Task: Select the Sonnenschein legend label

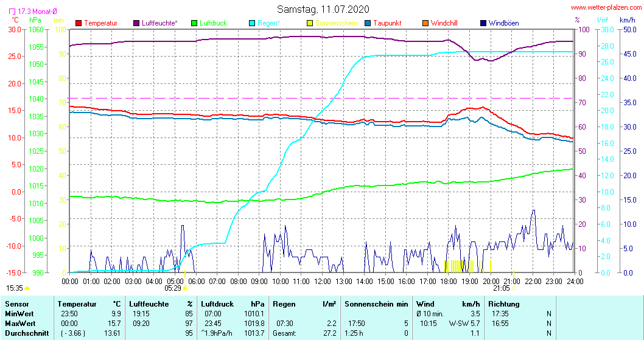Action: point(337,23)
